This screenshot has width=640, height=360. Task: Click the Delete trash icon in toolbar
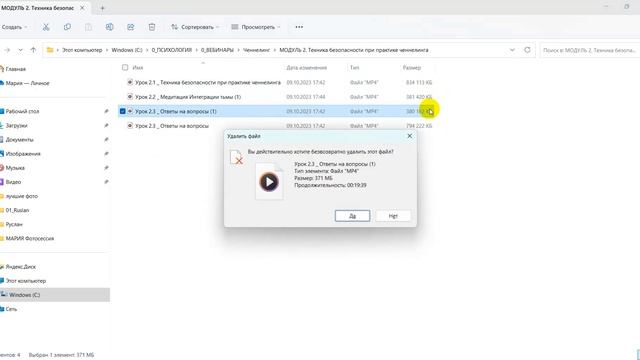[x=152, y=27]
